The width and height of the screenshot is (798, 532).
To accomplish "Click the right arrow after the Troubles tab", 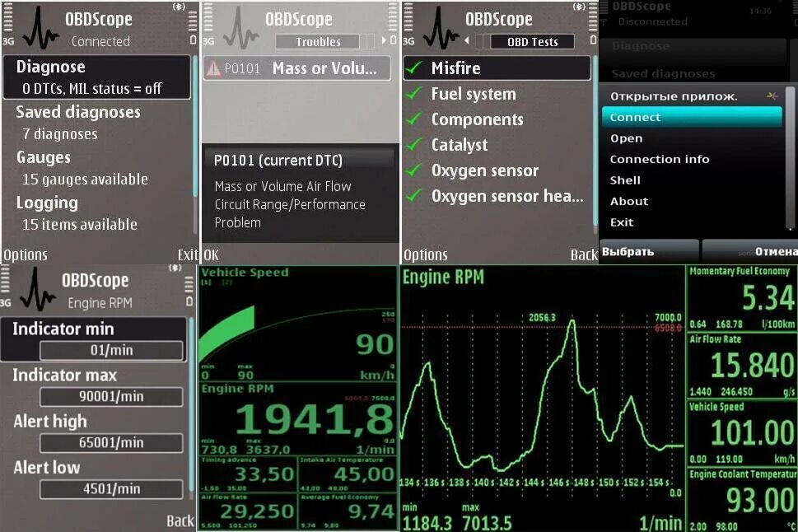I will pyautogui.click(x=383, y=40).
